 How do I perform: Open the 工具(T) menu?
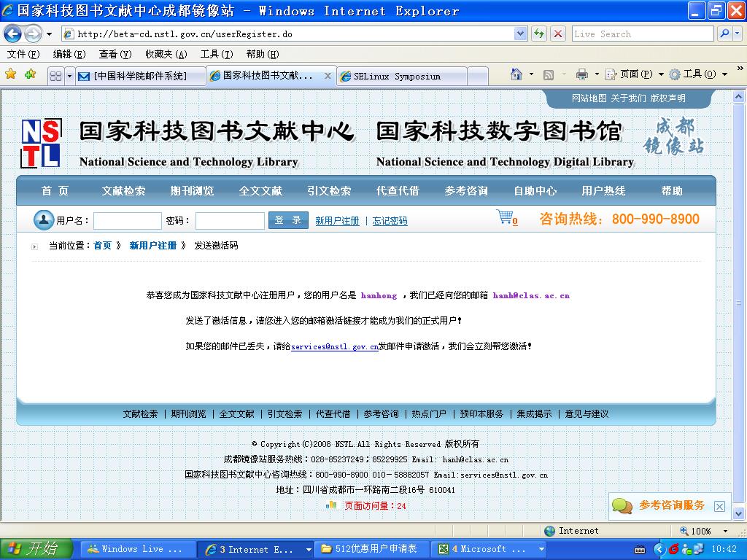[217, 54]
